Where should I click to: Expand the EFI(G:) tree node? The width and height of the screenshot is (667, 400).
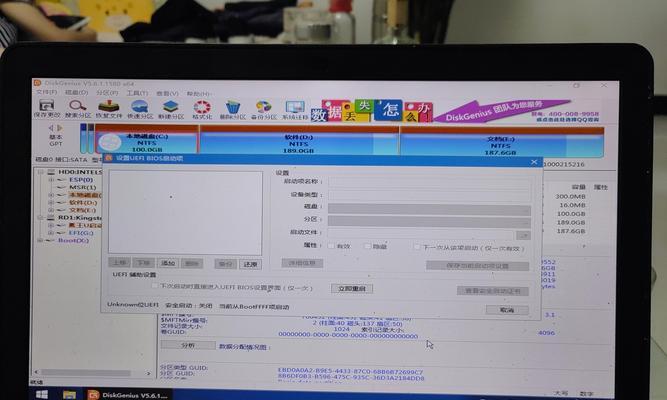[51, 233]
